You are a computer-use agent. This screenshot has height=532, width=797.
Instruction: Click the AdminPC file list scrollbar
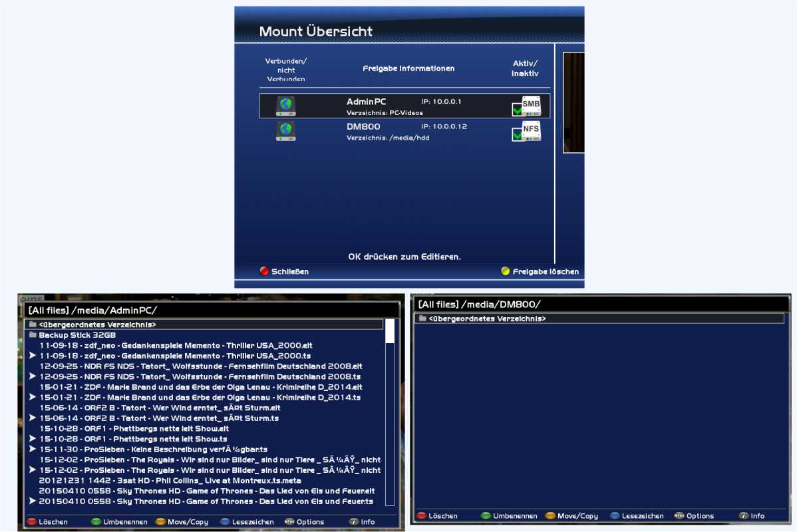[x=390, y=412]
